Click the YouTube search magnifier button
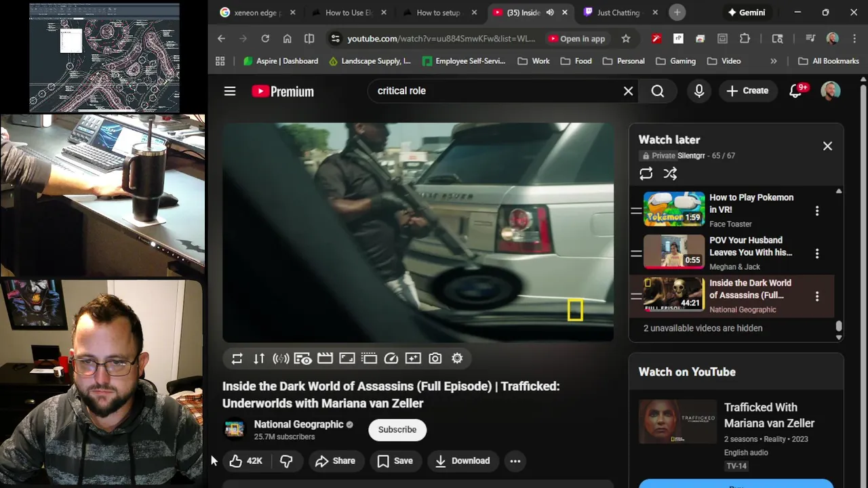 pyautogui.click(x=658, y=91)
